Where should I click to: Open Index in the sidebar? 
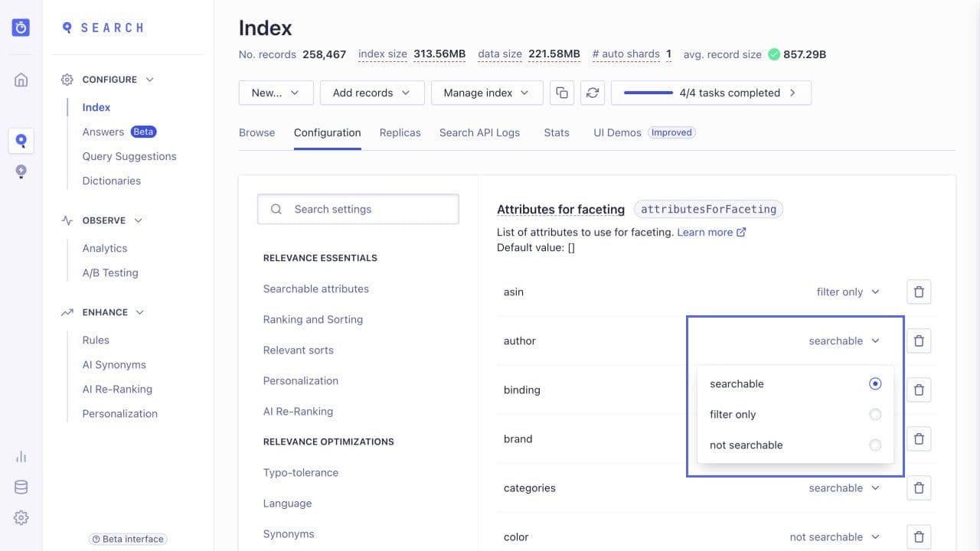pyautogui.click(x=96, y=107)
